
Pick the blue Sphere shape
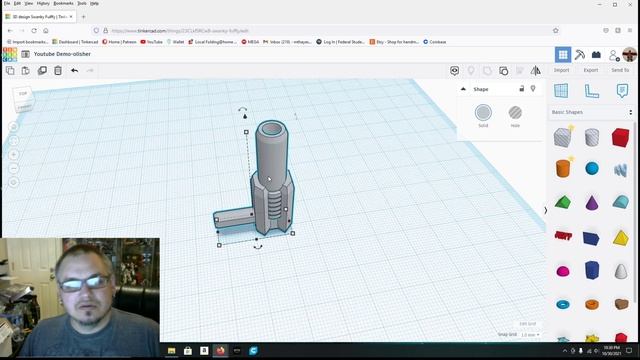pos(592,169)
